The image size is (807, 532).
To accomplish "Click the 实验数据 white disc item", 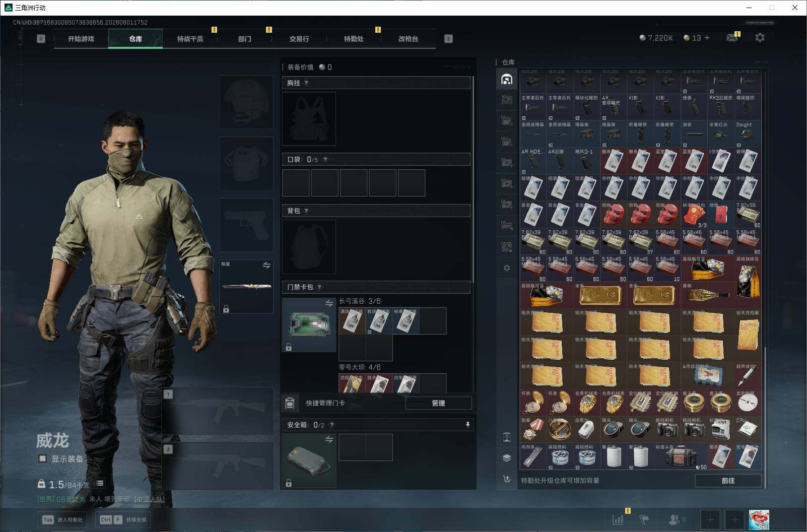I will pos(748,403).
